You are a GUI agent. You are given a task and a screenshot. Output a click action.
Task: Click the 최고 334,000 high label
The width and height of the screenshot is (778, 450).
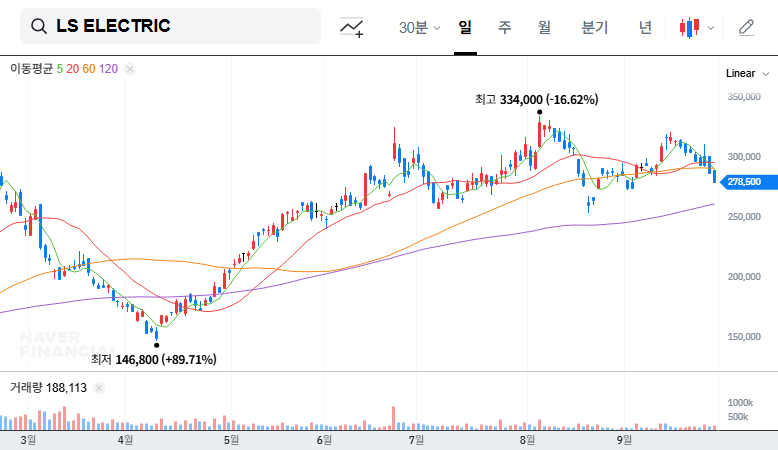(x=536, y=100)
